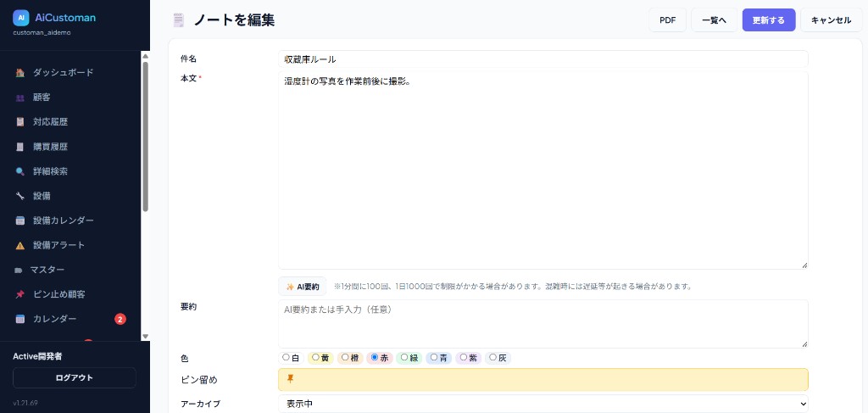Click sidebar scrollbar up arrow
Screen dimensions: 868x413
click(146, 55)
